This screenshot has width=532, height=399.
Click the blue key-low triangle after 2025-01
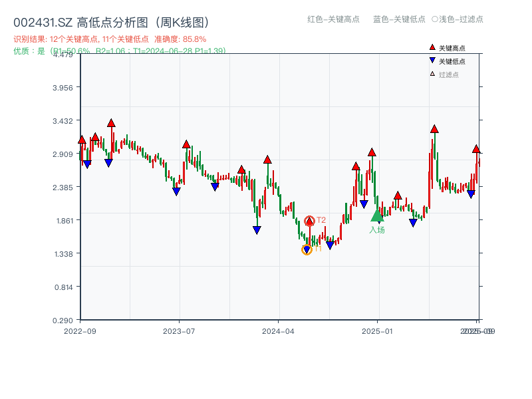point(414,223)
